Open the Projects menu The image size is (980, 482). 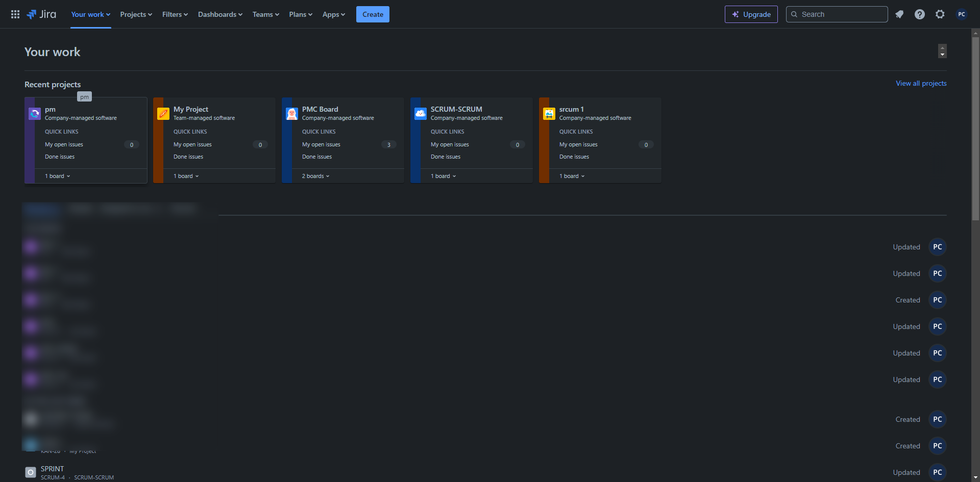[136, 14]
